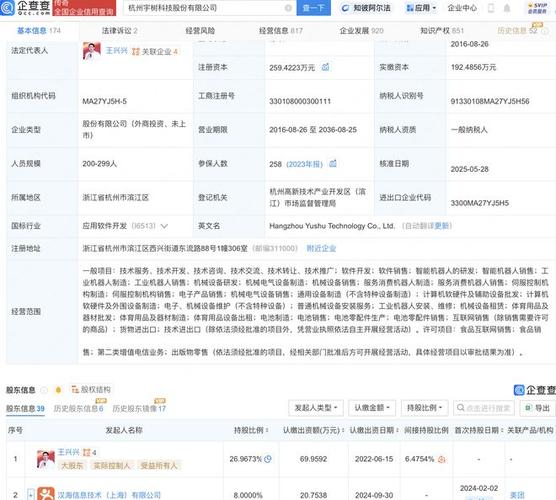The image size is (556, 500).
Task: Select business term 2016-08-26 至 2036-08-25
Action: (x=313, y=130)
